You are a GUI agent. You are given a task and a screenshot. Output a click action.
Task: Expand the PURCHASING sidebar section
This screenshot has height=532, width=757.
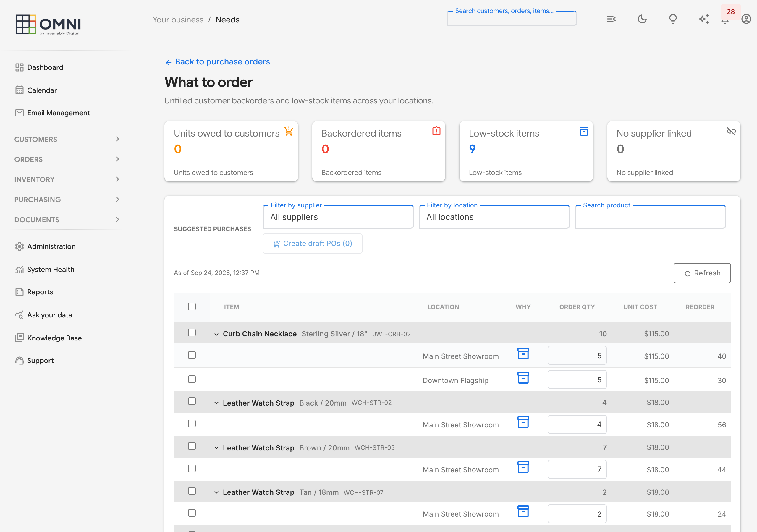[67, 199]
